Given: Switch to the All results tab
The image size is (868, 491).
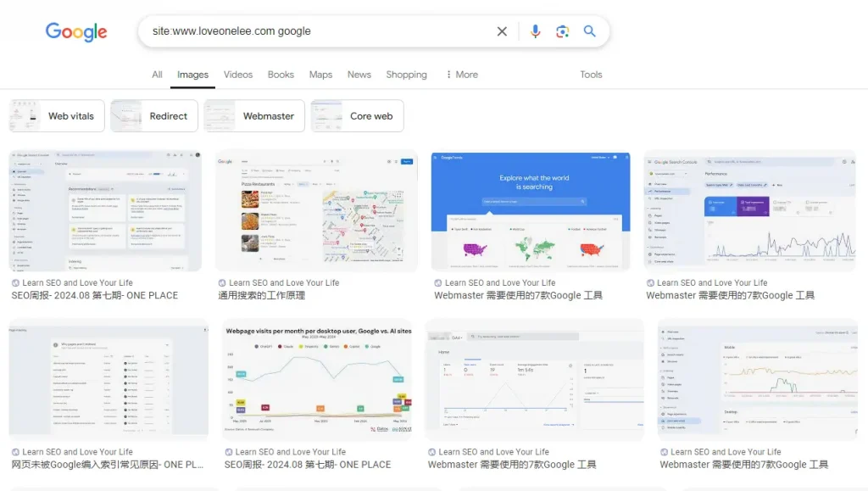Looking at the screenshot, I should tap(157, 75).
